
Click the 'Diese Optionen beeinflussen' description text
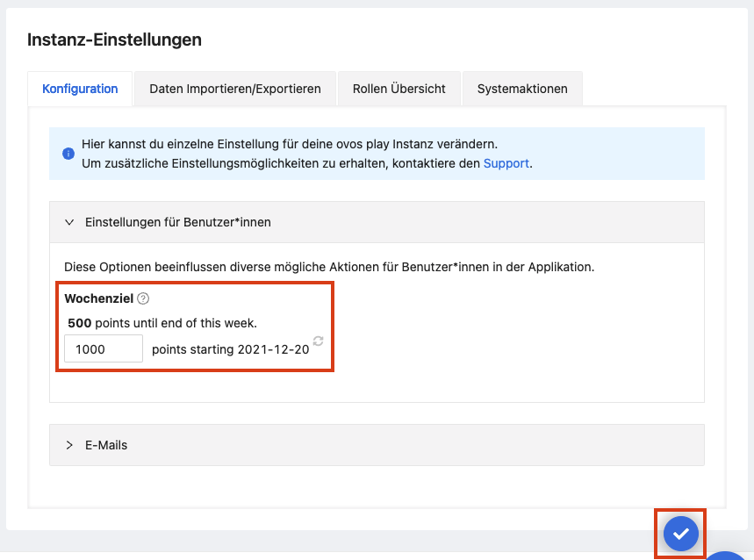329,267
